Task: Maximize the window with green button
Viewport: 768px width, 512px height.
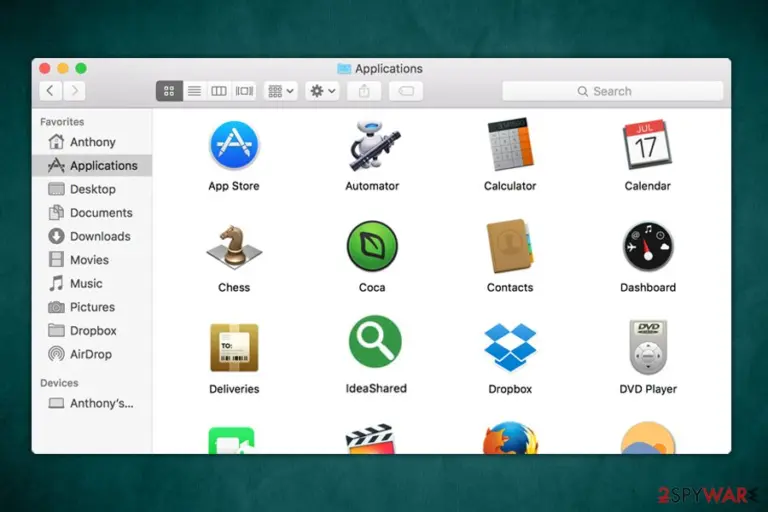Action: pos(81,69)
